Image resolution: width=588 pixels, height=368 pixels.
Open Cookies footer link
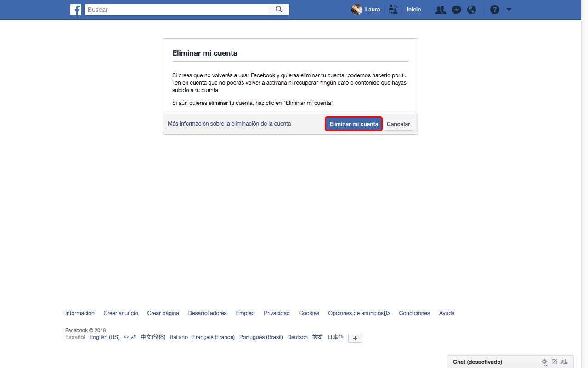[309, 313]
